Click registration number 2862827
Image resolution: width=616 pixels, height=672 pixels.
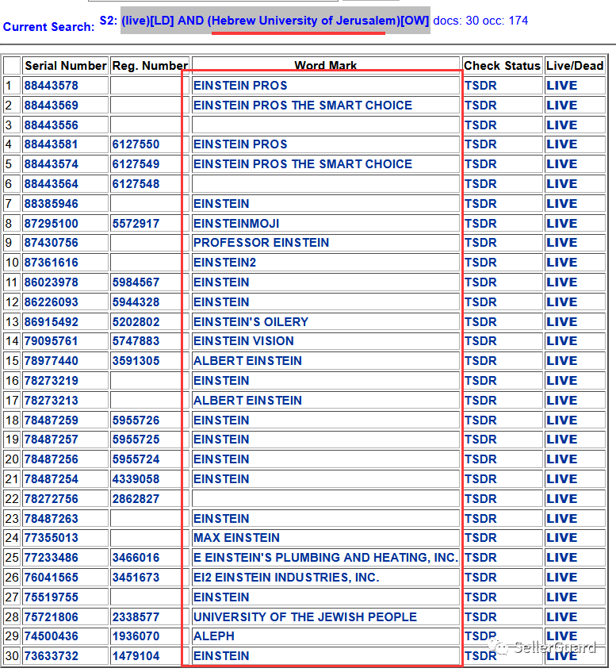coord(136,498)
